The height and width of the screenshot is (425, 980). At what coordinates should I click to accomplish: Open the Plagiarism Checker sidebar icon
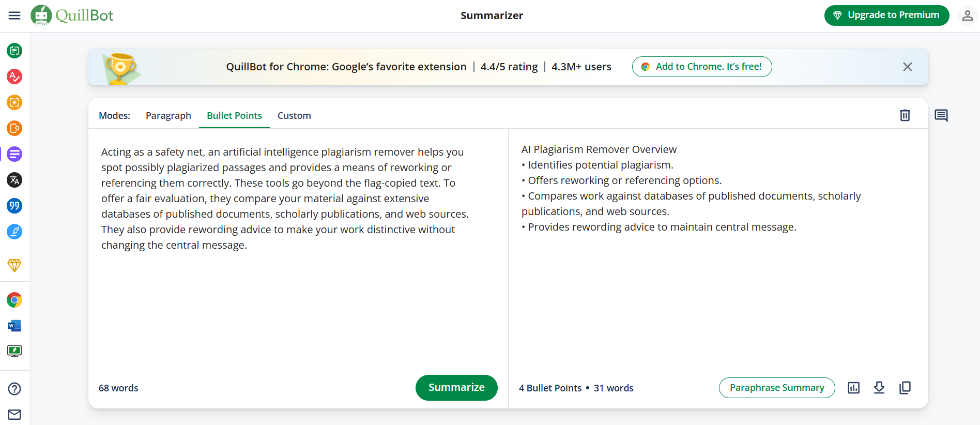14,102
